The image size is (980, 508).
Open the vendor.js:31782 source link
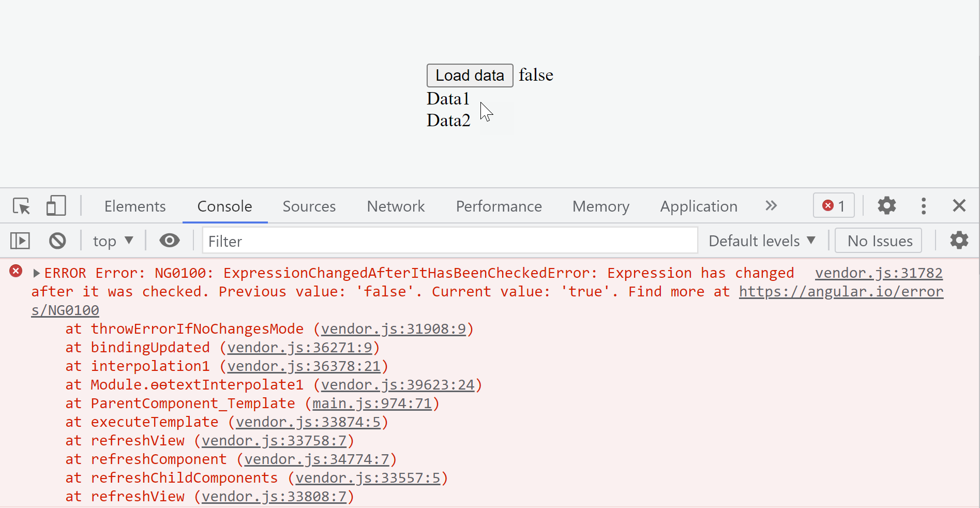(879, 273)
